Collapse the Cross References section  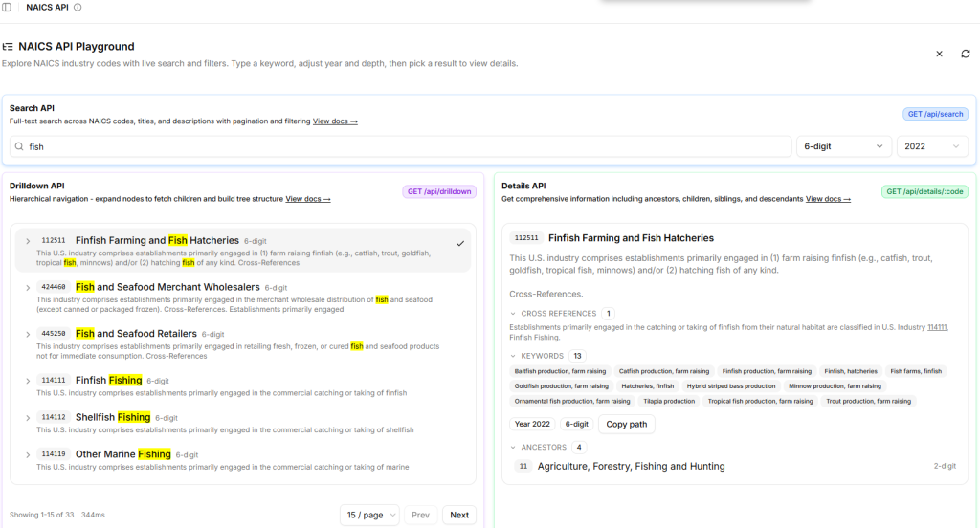click(514, 314)
